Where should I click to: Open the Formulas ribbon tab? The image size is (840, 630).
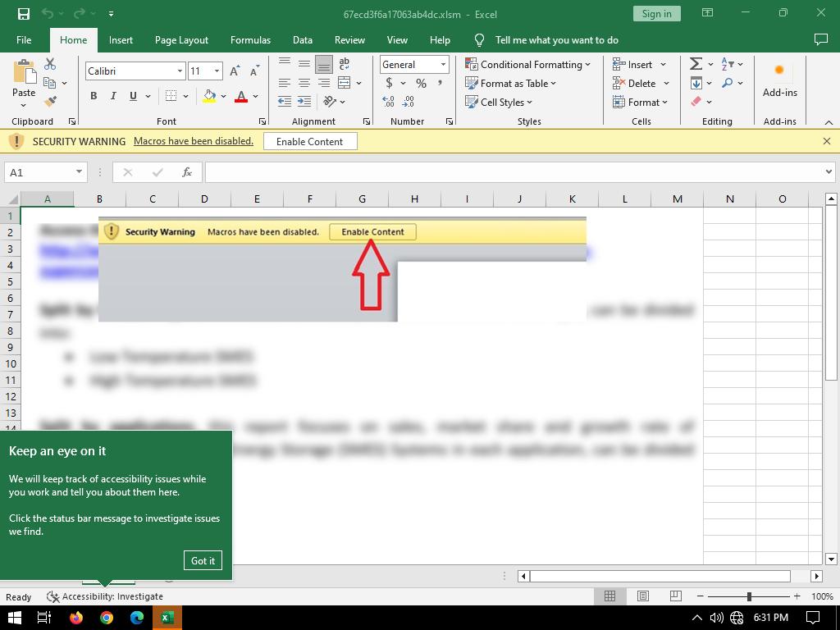pyautogui.click(x=250, y=39)
